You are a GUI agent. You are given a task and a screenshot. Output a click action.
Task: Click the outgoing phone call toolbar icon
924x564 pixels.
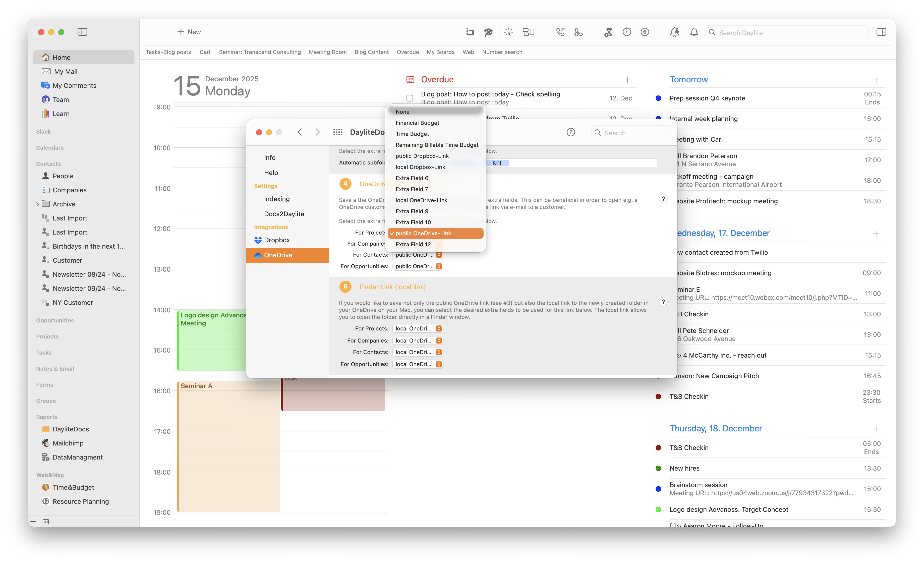point(560,32)
